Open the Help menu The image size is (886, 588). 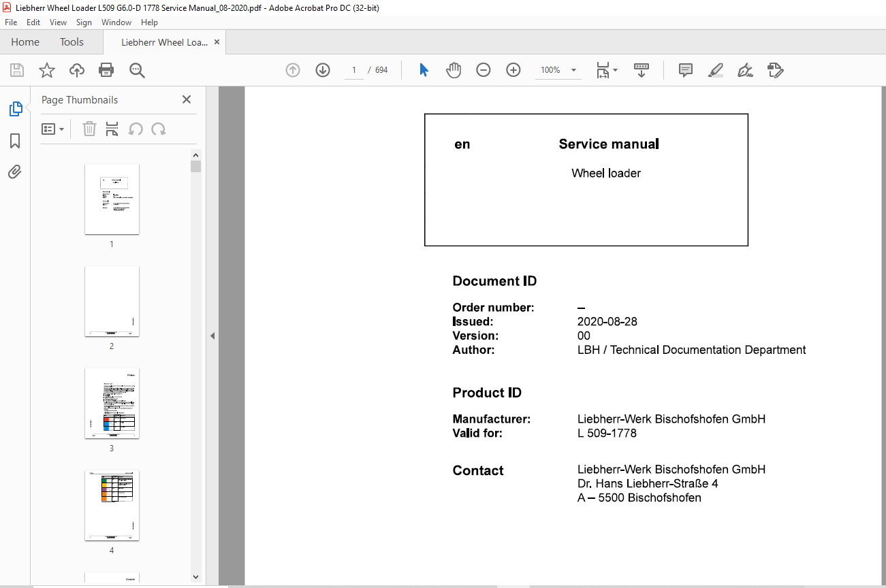[149, 22]
